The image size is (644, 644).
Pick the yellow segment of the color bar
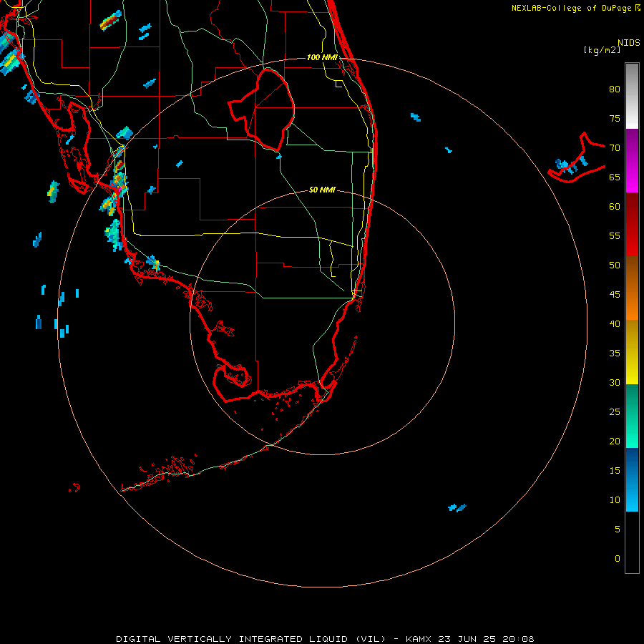coord(632,352)
